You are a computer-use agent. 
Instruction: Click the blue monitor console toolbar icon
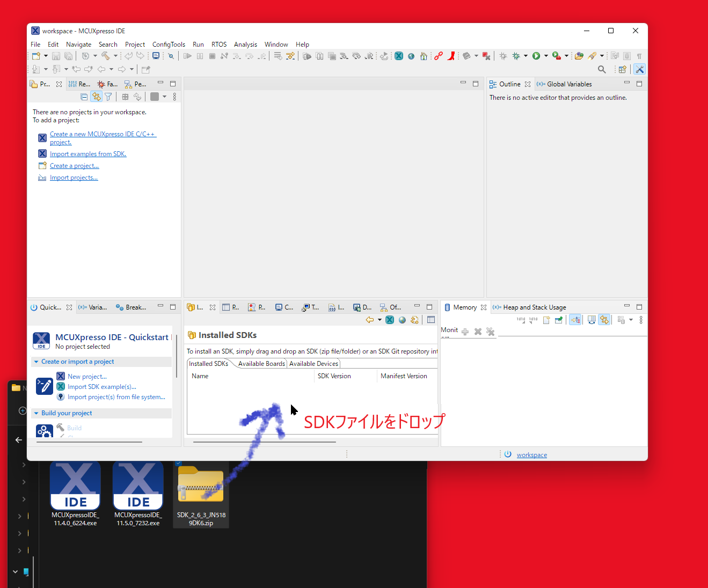pos(156,56)
